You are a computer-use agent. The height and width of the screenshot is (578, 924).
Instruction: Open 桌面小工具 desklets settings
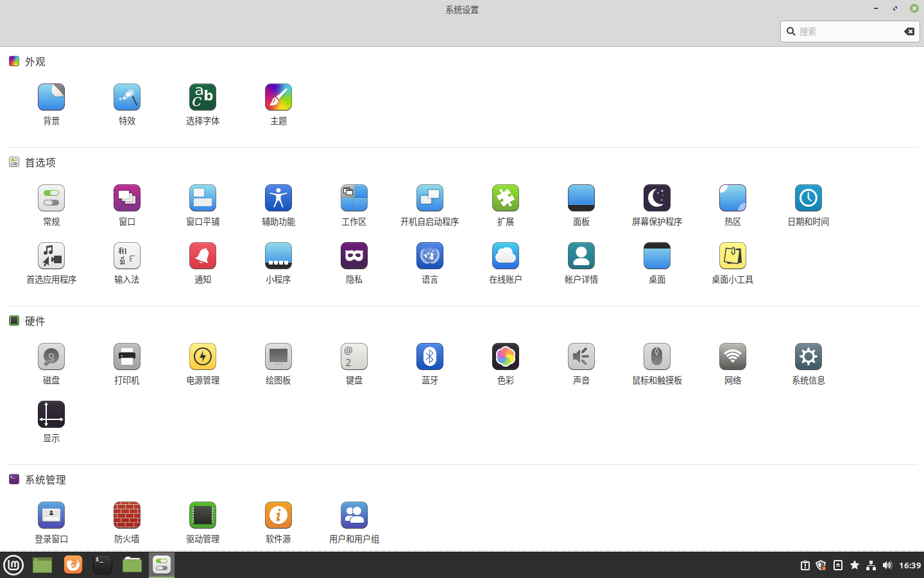tap(733, 263)
